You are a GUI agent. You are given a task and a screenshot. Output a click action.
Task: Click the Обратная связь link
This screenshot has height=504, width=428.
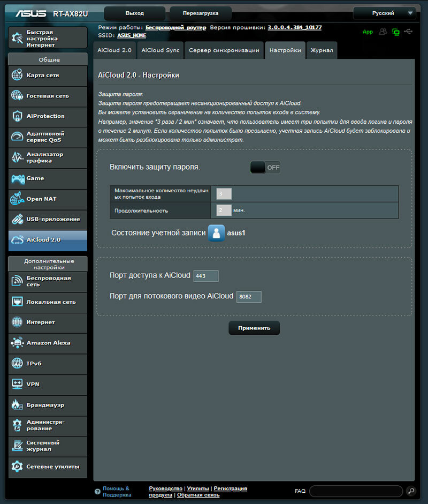point(198,495)
